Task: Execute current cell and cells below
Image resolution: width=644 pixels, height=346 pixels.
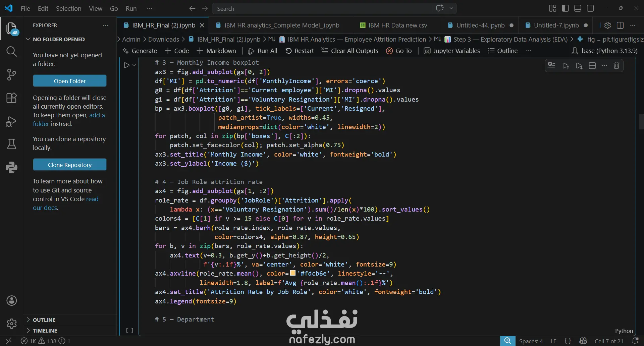Action: click(579, 65)
